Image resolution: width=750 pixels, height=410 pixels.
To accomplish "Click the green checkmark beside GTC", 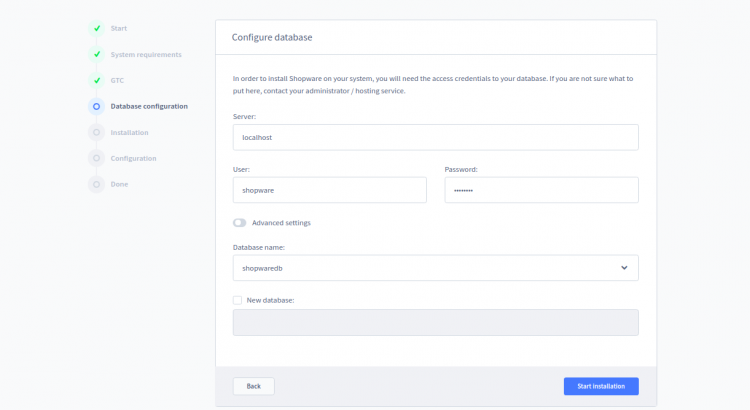I will tap(97, 80).
